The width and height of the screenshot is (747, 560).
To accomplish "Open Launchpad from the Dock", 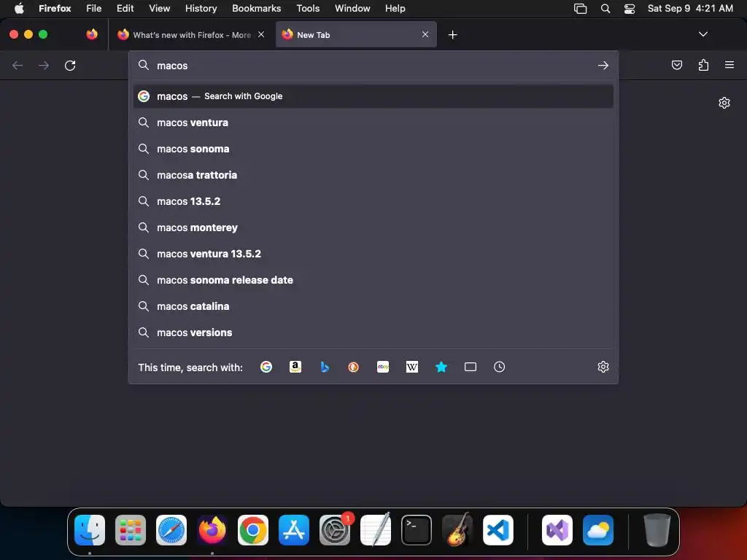I will (x=131, y=530).
